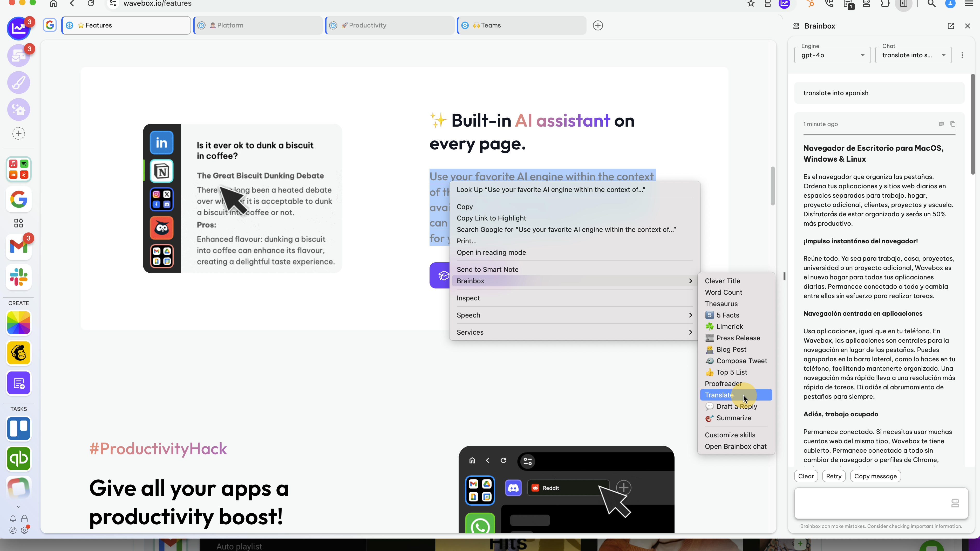Add a new space with the dashed plus

pyautogui.click(x=19, y=134)
